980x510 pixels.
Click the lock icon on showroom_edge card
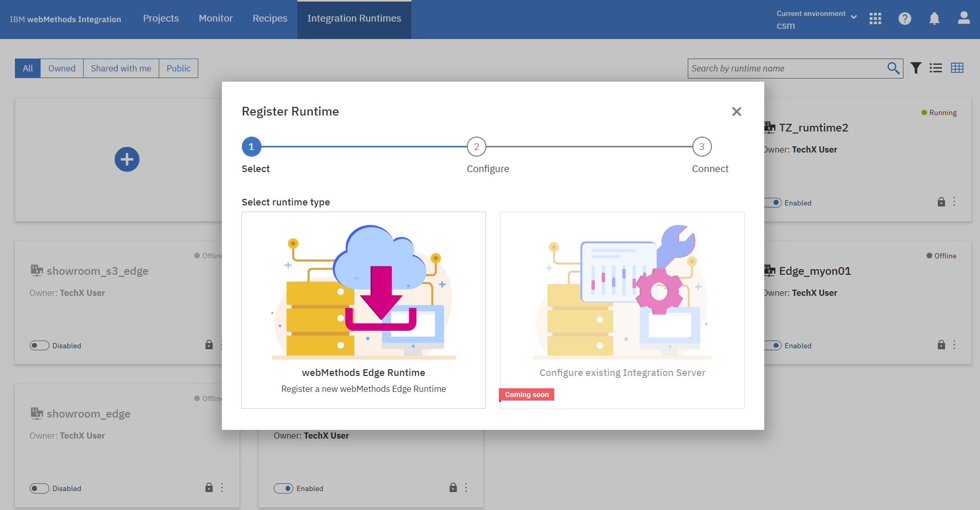(209, 487)
